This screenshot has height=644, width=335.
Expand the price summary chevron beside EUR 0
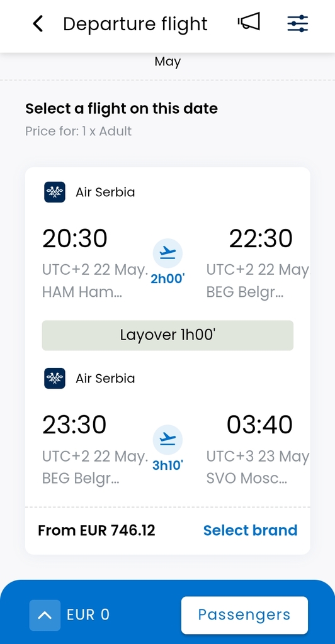tap(45, 615)
